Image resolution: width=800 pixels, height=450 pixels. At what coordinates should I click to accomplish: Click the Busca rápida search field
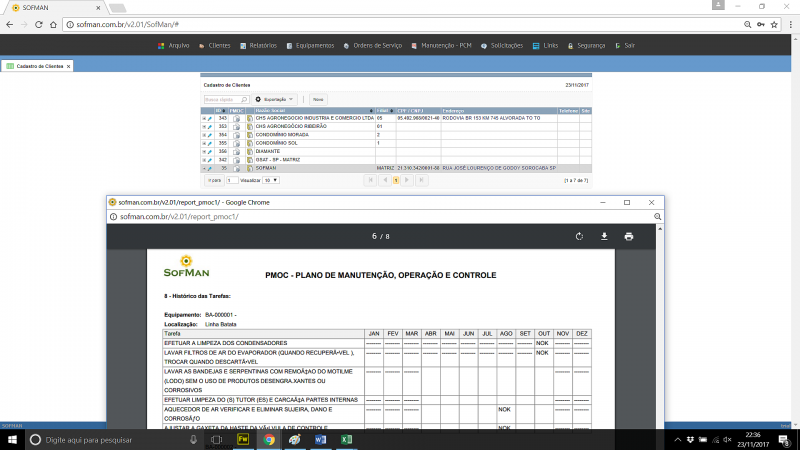[x=226, y=100]
